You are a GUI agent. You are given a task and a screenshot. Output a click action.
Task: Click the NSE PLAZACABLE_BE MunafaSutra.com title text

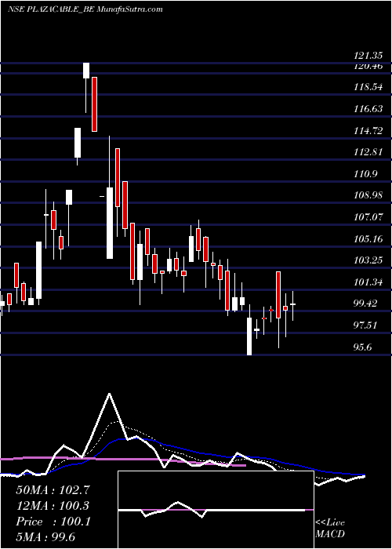click(85, 9)
